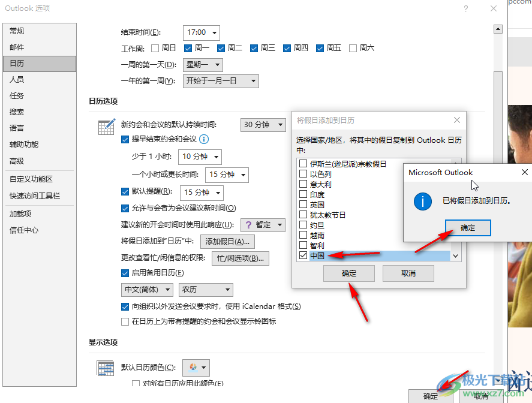Open the 快速访问工具栏 category

click(x=40, y=196)
